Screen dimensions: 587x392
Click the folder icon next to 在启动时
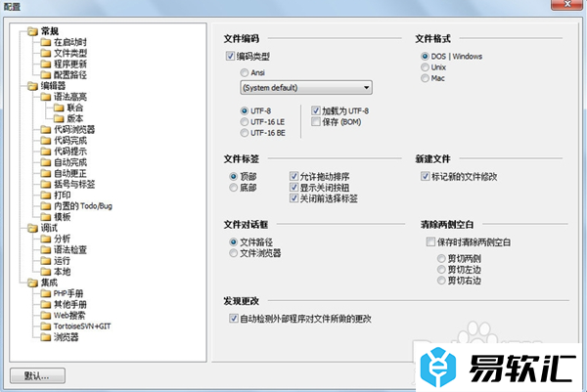pyautogui.click(x=46, y=42)
